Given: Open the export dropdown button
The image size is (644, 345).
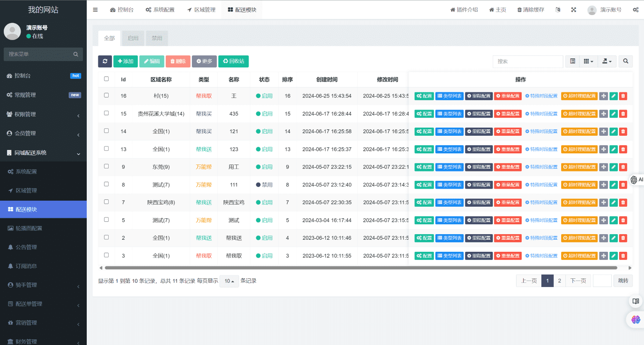Looking at the screenshot, I should click(608, 61).
